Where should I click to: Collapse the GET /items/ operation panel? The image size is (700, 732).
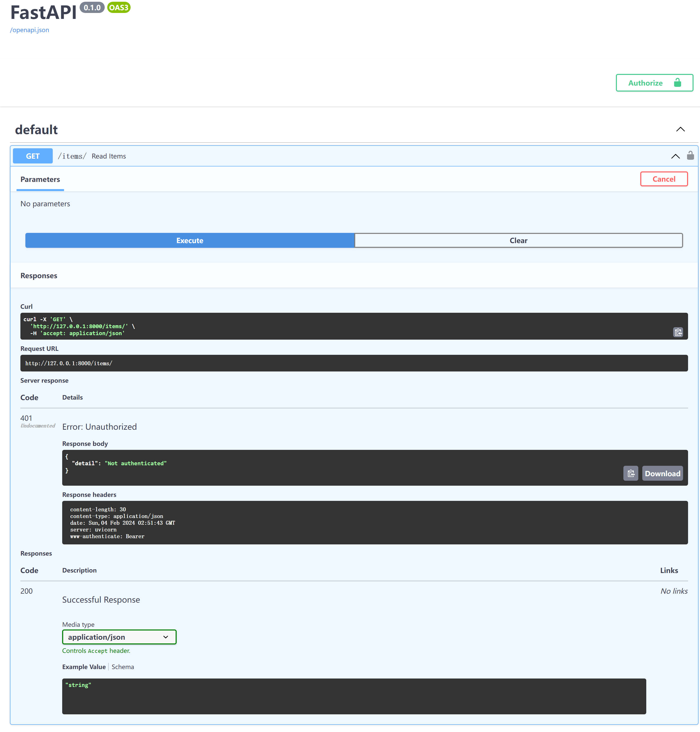pos(675,156)
